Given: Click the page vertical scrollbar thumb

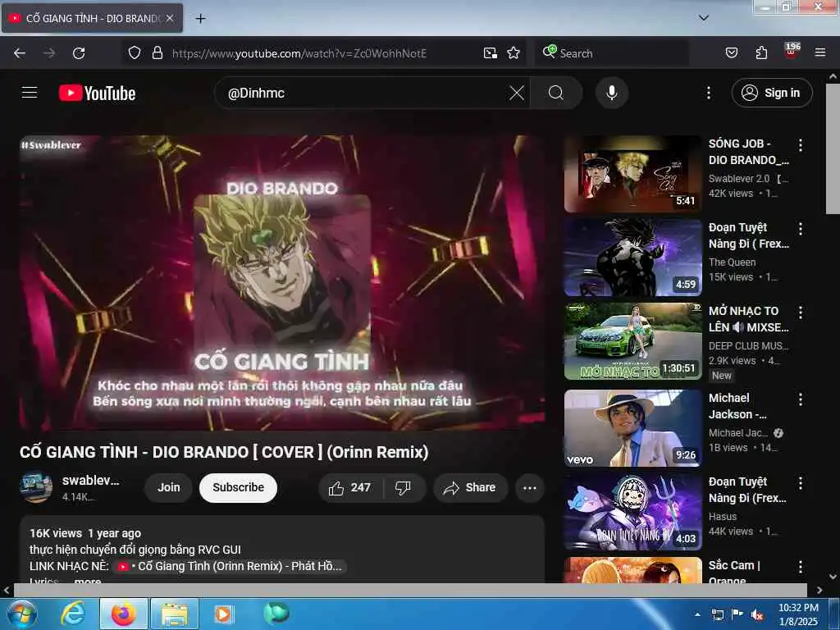Looking at the screenshot, I should pyautogui.click(x=833, y=149).
